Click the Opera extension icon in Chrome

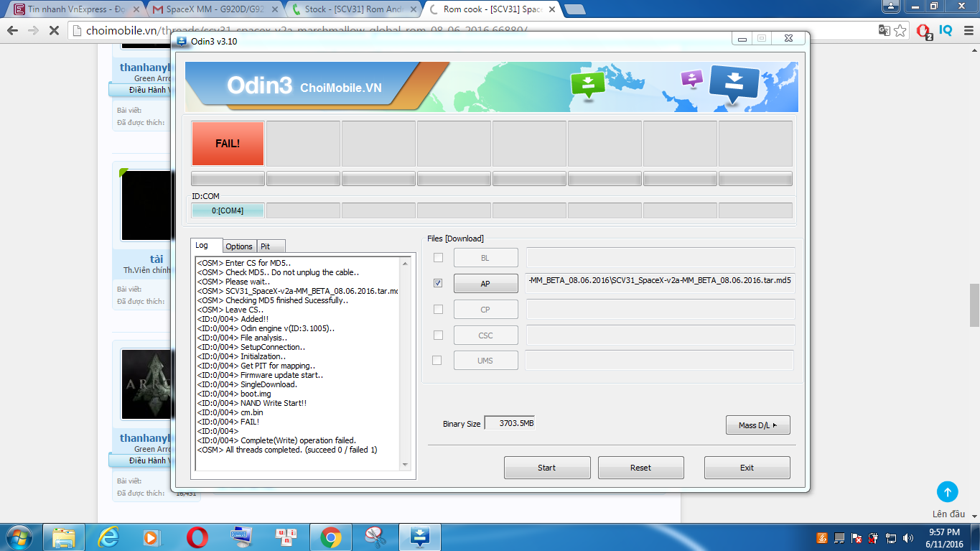(925, 31)
